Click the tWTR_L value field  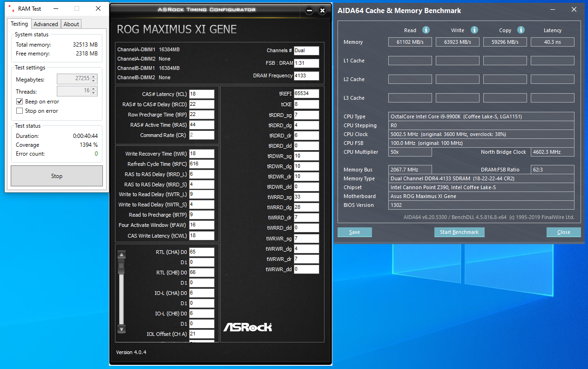pyautogui.click(x=202, y=194)
